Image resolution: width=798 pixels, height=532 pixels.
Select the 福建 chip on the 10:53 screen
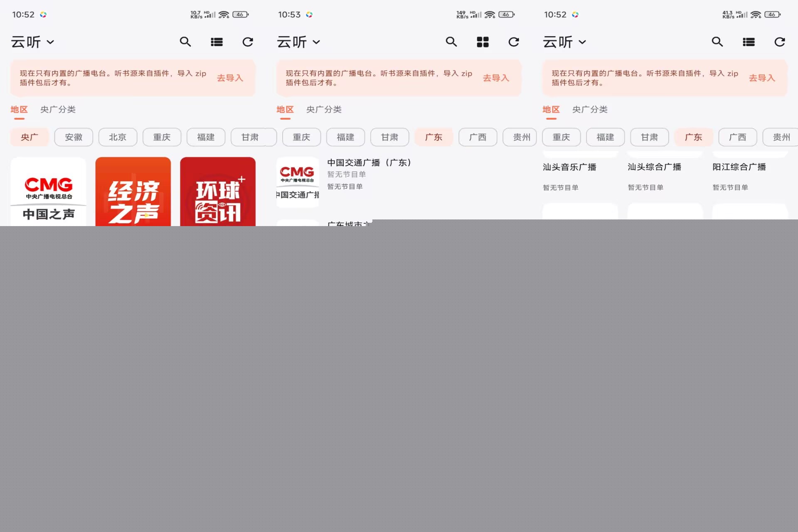345,137
